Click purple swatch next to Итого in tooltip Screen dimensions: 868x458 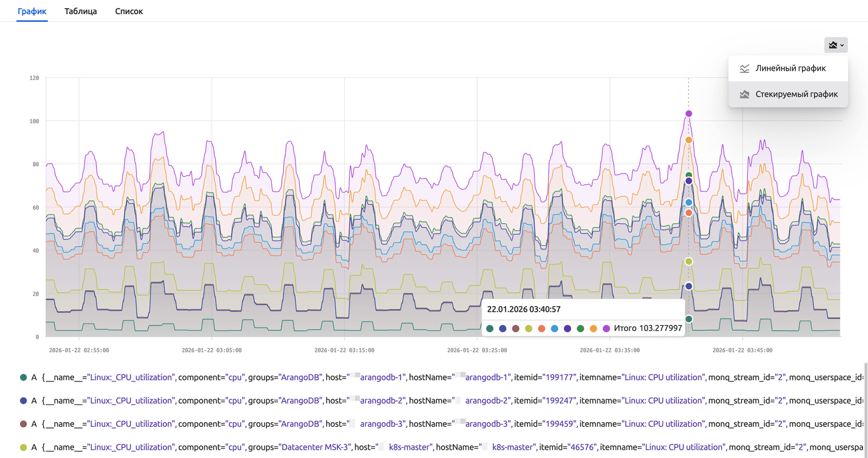[x=606, y=328]
